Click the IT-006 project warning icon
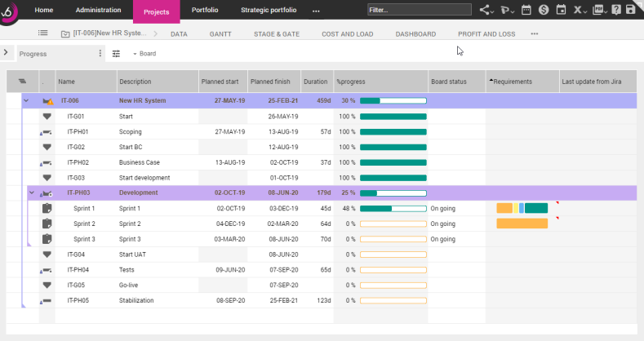The height and width of the screenshot is (341, 644). click(48, 101)
